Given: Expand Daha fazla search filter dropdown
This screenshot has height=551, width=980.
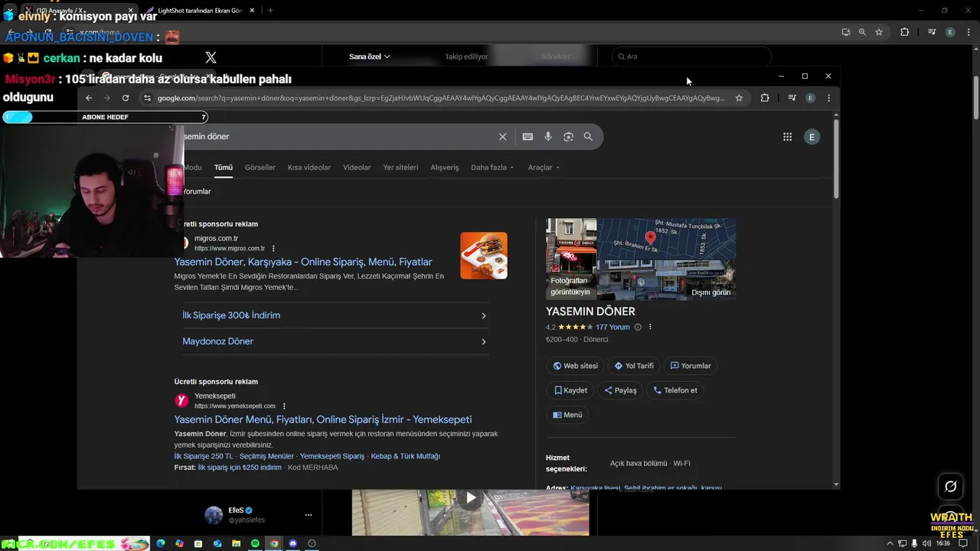Looking at the screenshot, I should coord(492,168).
